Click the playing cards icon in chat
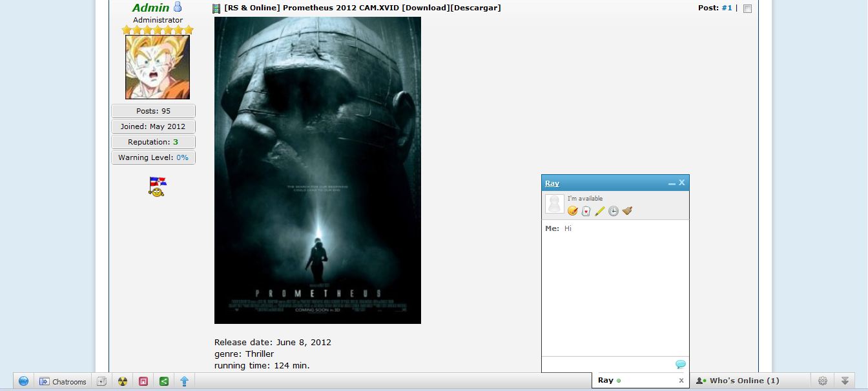Screen dimensions: 868x391 coord(586,211)
